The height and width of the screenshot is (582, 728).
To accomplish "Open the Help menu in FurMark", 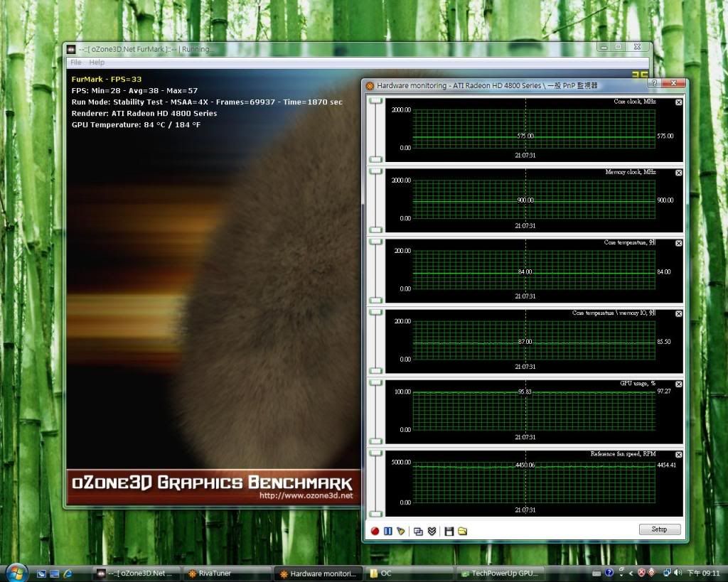I will click(97, 63).
